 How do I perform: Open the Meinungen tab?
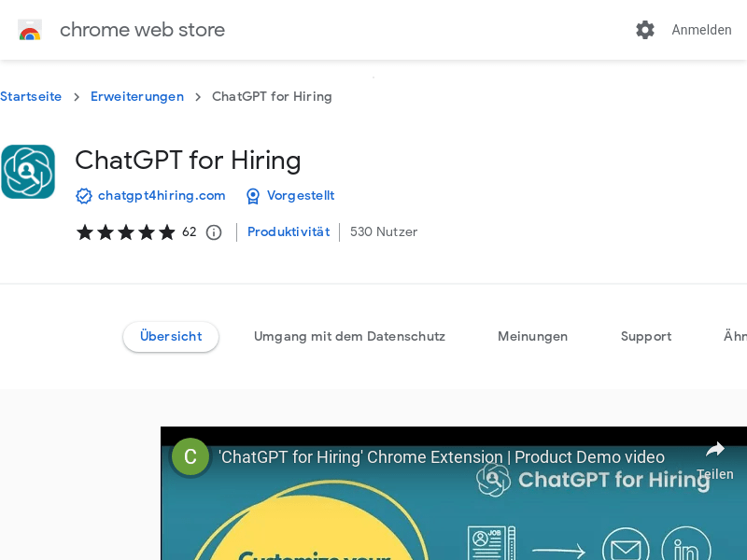[x=532, y=337]
